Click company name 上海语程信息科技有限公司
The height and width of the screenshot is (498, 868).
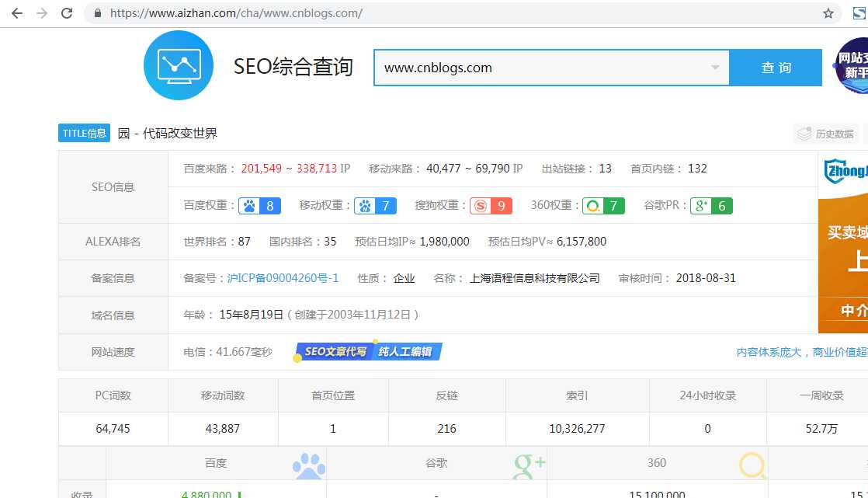[x=535, y=278]
